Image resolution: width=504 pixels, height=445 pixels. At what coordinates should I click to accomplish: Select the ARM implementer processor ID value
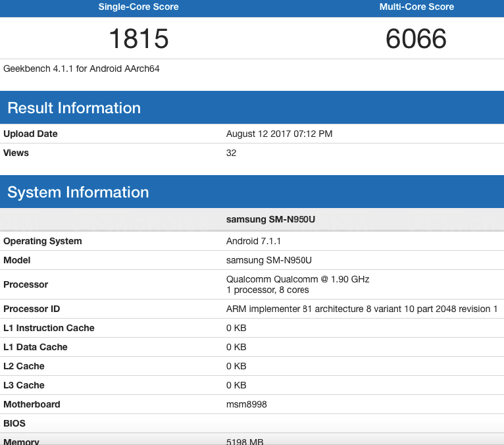tap(362, 309)
